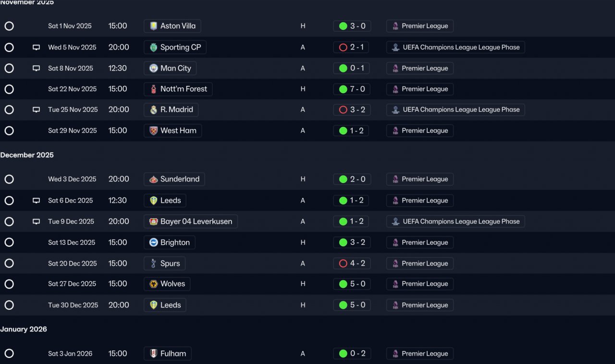Screen dimensions: 615x364
Task: Click the Sporting CP crest icon
Action: [154, 47]
